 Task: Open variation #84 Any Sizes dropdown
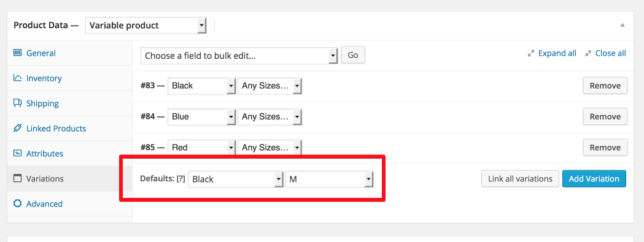tap(270, 116)
